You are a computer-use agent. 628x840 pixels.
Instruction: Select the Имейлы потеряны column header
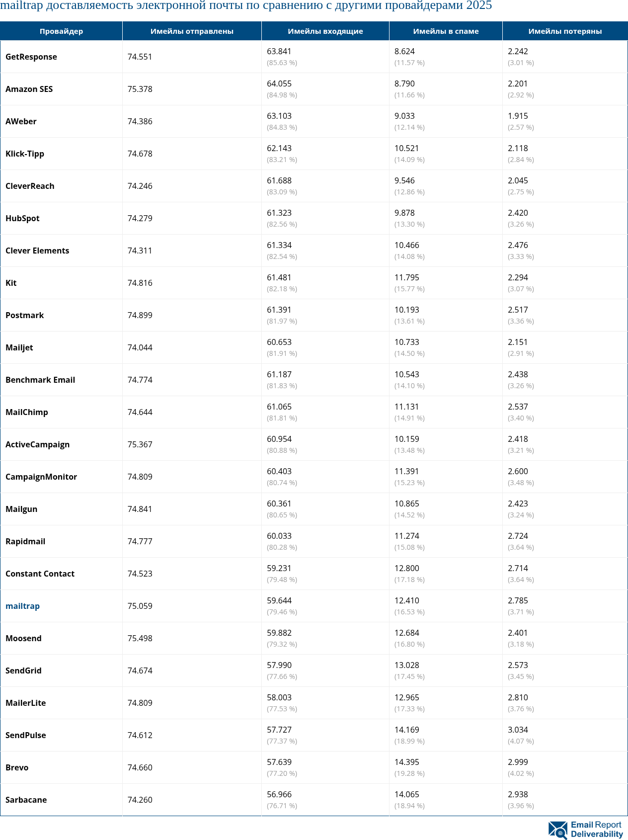565,31
